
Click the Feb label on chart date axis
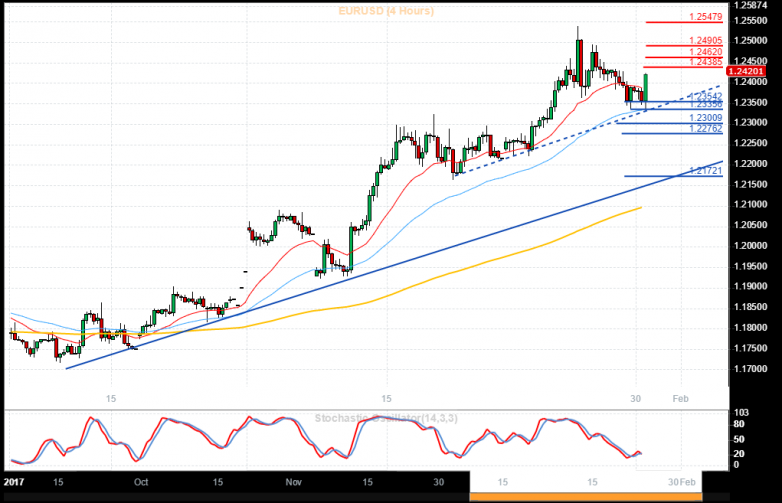[x=680, y=399]
